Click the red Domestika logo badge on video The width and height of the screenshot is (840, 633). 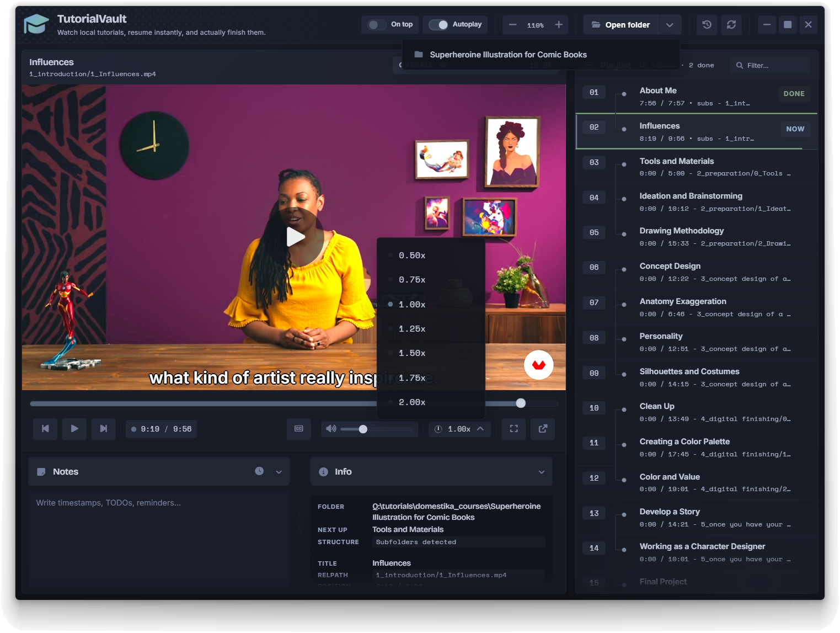pos(539,365)
